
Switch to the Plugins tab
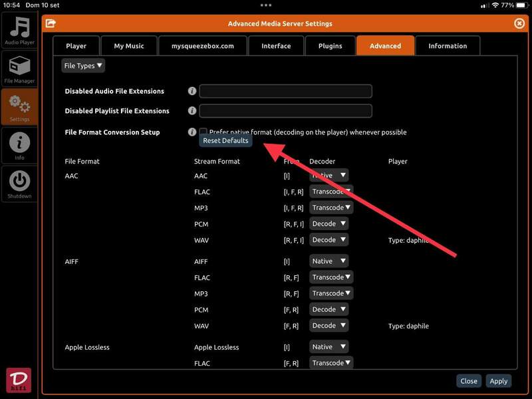point(330,46)
